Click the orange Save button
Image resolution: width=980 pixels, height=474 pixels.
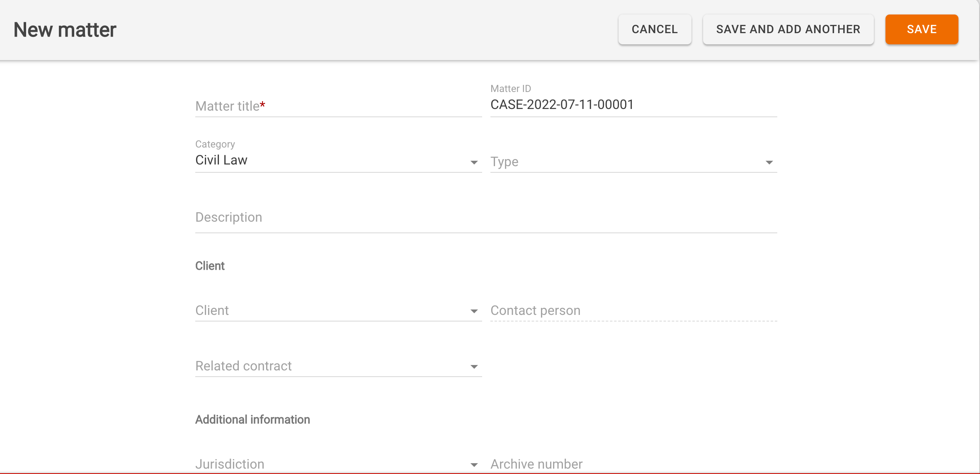pos(922,29)
